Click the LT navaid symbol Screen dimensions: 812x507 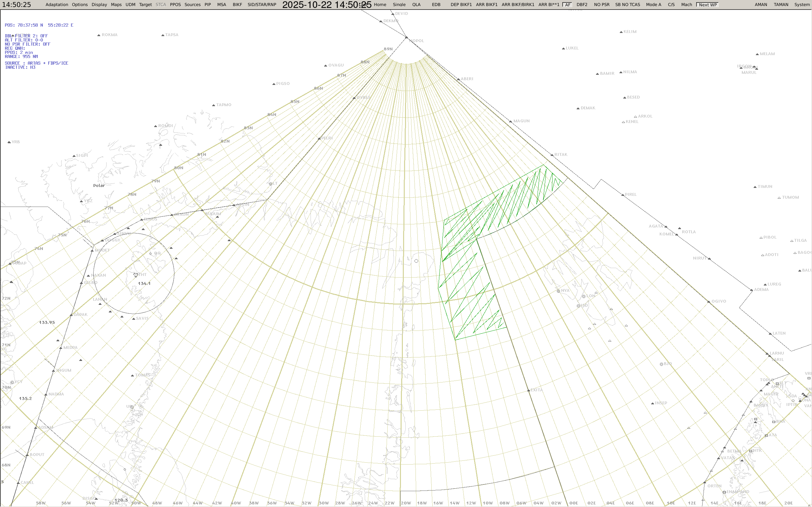point(271,184)
